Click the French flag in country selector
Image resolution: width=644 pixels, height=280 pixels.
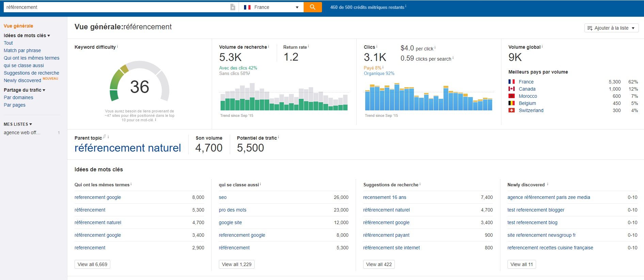[x=247, y=7]
